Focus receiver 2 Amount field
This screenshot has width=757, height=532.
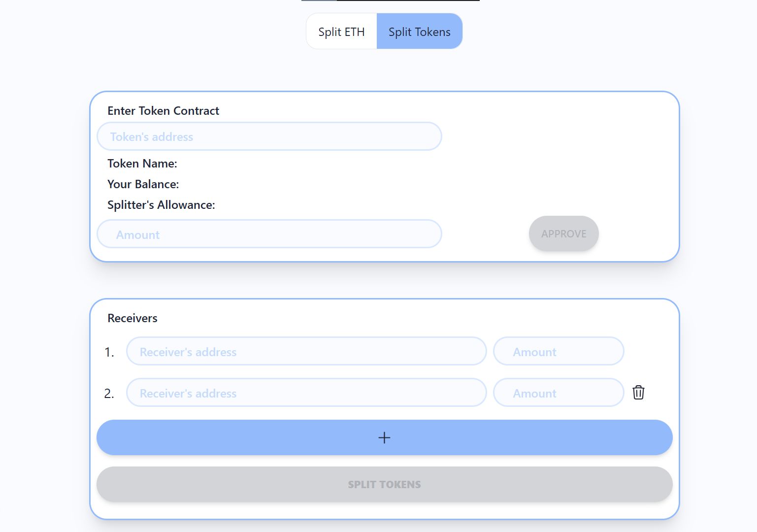(x=559, y=393)
